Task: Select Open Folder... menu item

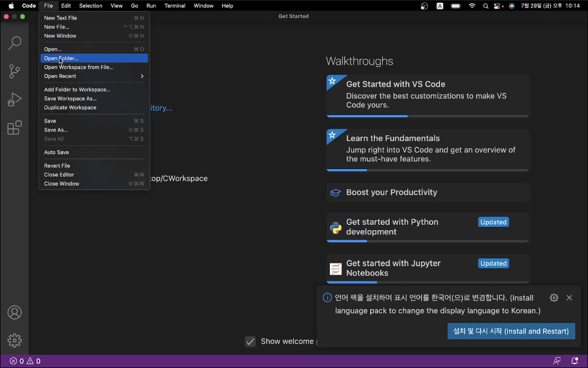Action: pyautogui.click(x=94, y=58)
